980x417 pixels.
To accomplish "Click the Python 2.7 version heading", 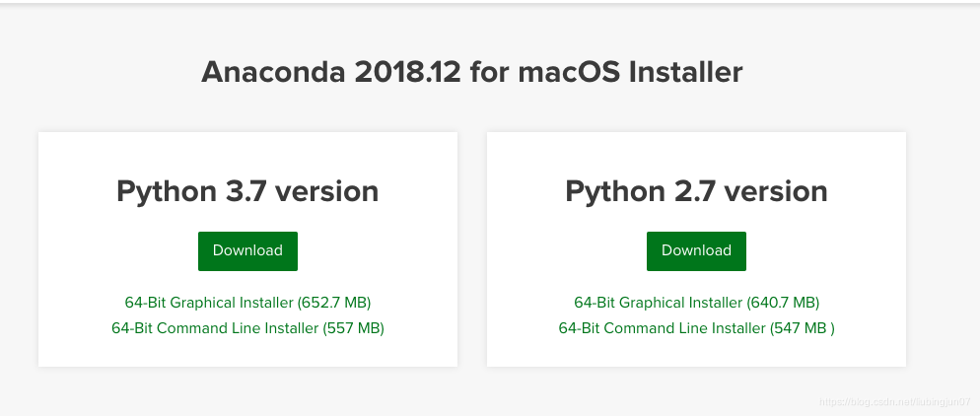I will (x=696, y=191).
